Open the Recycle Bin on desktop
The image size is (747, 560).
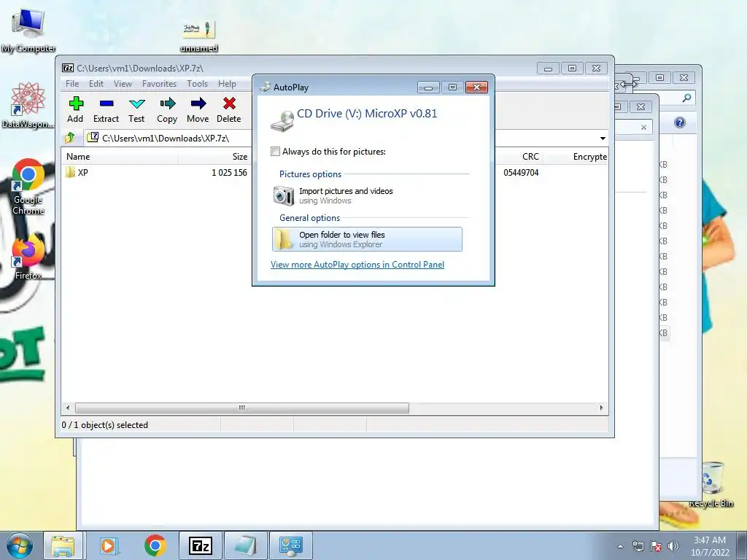coord(712,483)
